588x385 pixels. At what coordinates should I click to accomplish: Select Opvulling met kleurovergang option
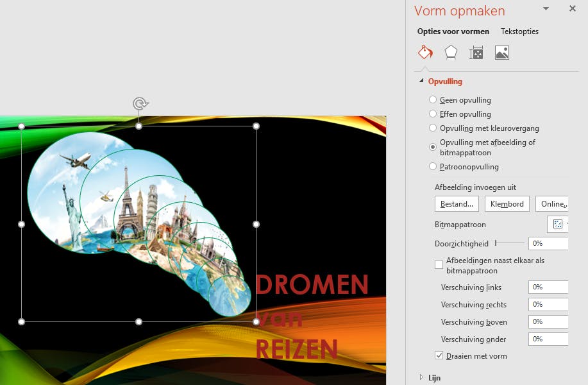433,128
